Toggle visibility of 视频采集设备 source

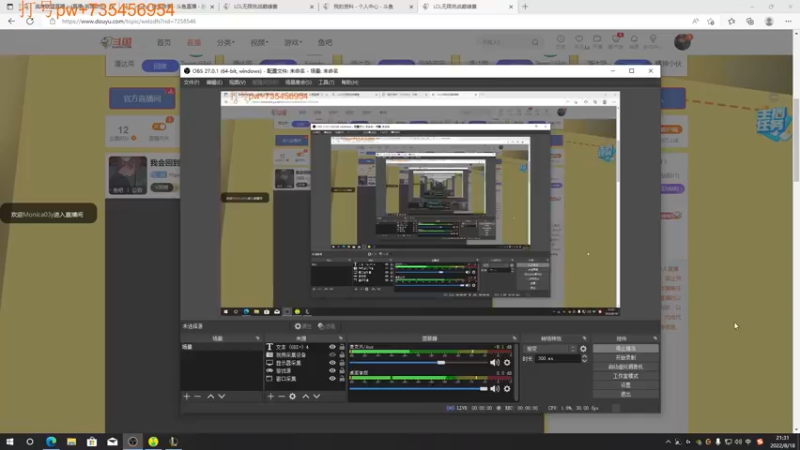332,355
